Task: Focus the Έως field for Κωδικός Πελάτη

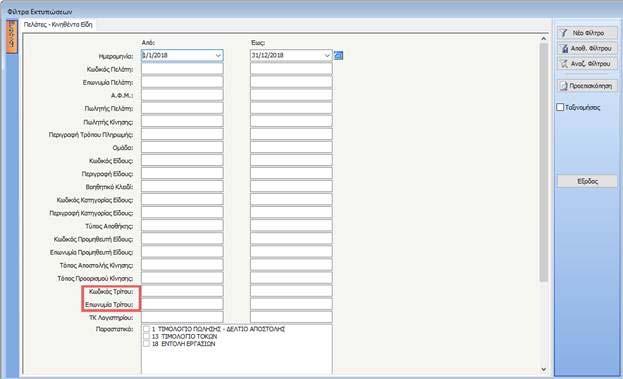Action: [x=291, y=69]
